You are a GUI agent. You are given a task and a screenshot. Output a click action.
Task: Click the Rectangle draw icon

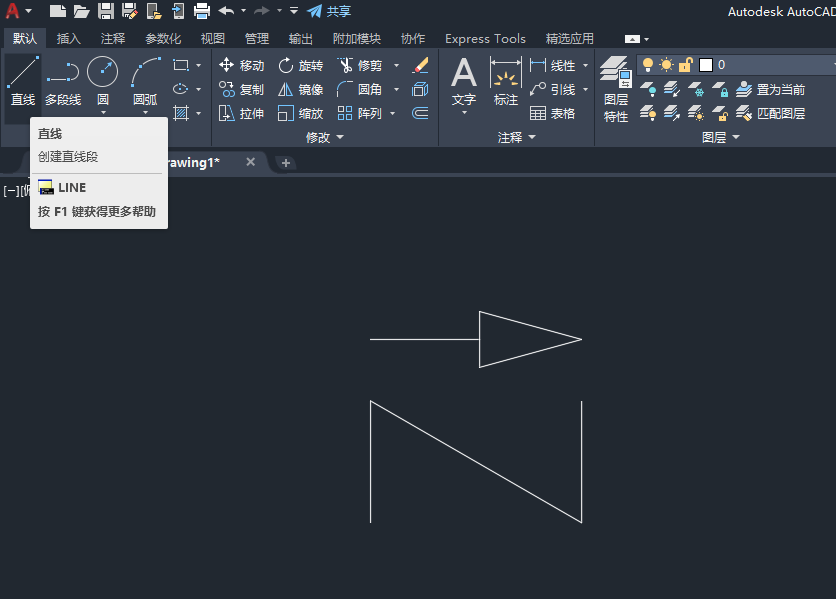[x=181, y=66]
